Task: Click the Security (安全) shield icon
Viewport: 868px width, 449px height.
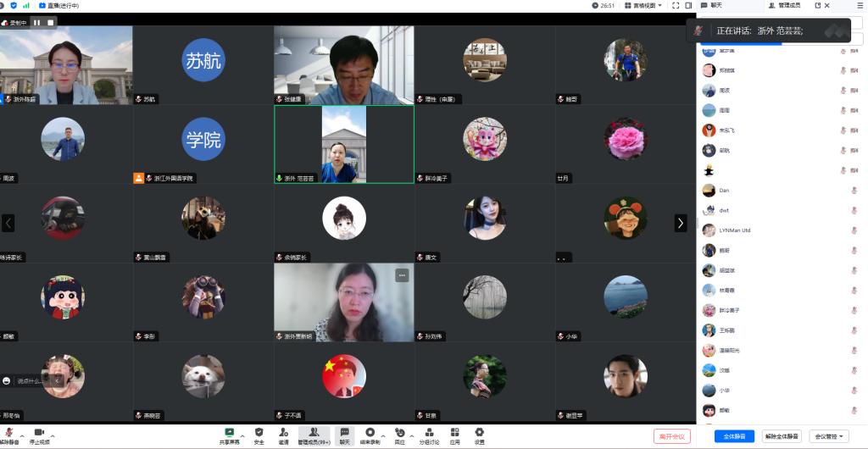Action: [x=259, y=434]
